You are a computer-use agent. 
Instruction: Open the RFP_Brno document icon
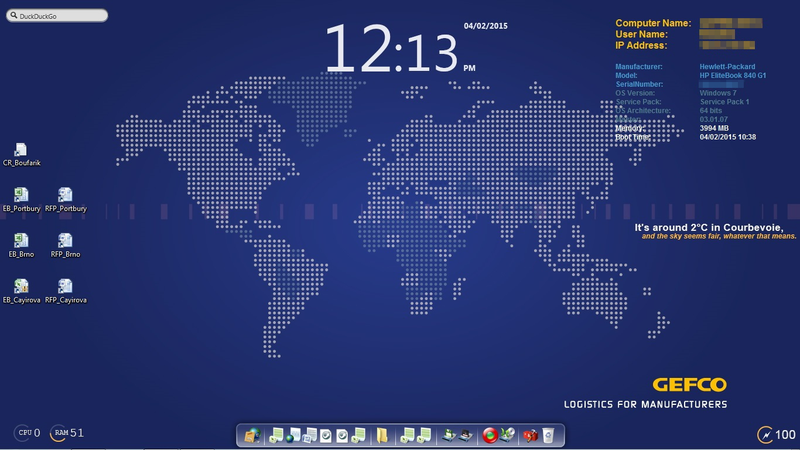pos(65,246)
